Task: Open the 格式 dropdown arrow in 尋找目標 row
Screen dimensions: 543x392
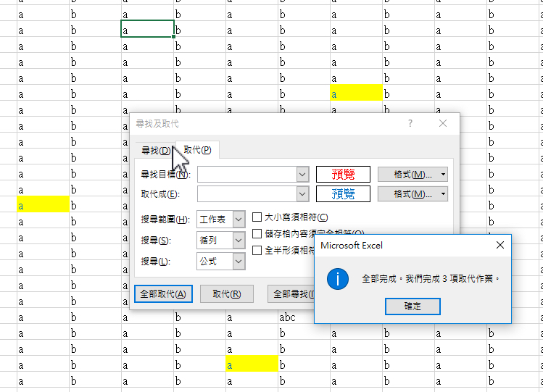Action: 443,175
